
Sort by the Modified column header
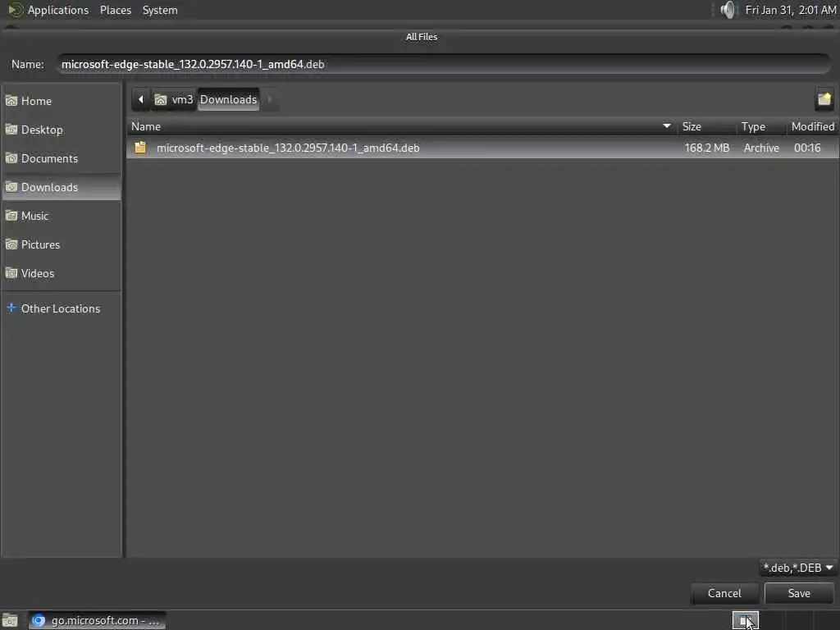tap(813, 126)
